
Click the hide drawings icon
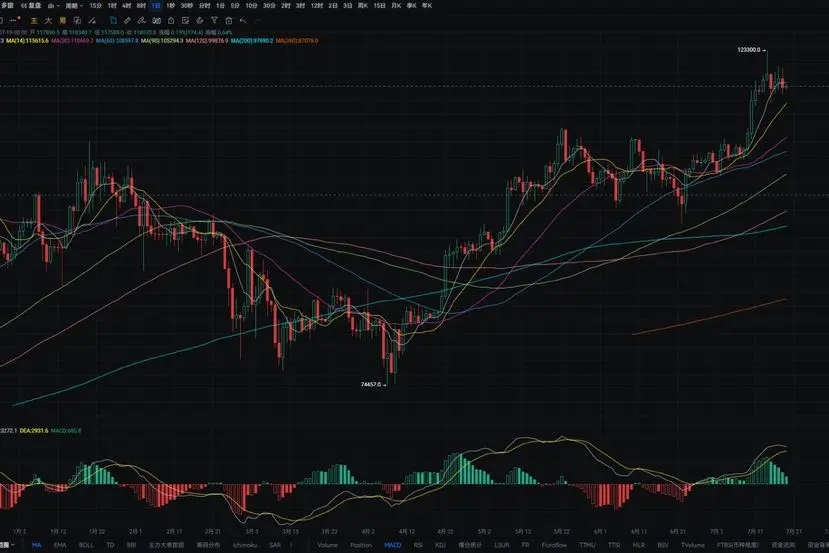click(x=200, y=21)
